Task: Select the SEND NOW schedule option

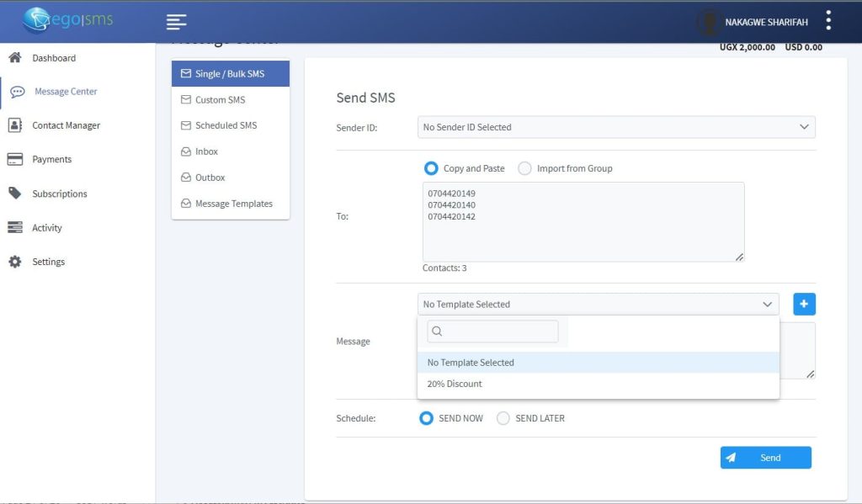Action: coord(427,418)
